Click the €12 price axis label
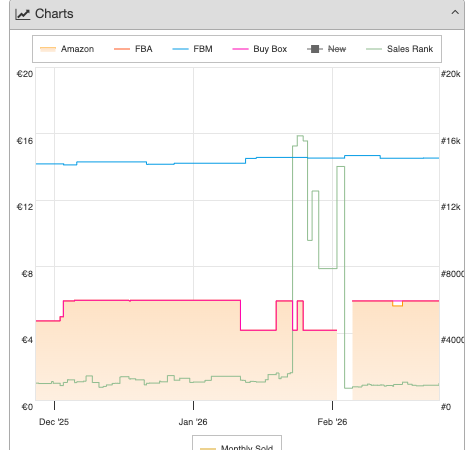The image size is (474, 450). [25, 207]
